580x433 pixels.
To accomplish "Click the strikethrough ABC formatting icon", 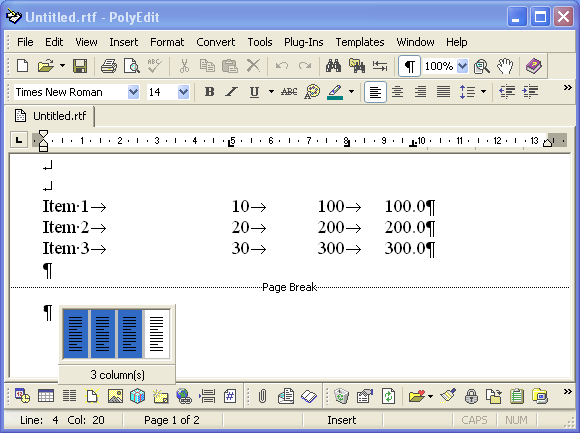I will (x=289, y=92).
